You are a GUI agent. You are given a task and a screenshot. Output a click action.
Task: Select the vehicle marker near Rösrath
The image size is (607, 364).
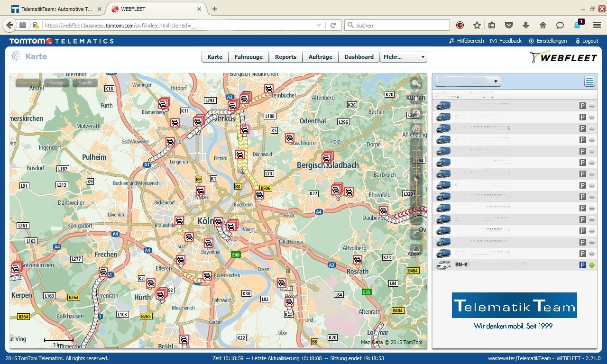(357, 260)
